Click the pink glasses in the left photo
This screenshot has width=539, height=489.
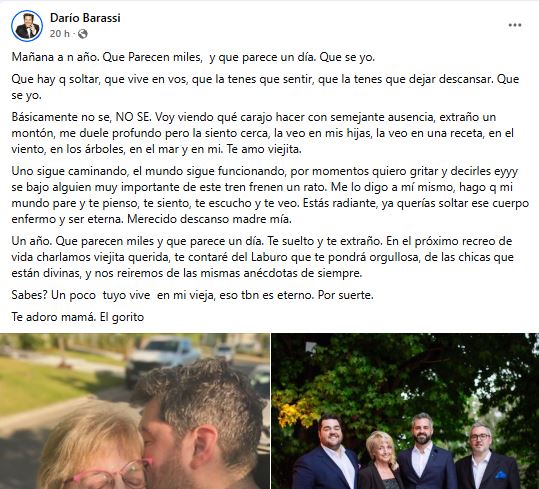pos(110,476)
